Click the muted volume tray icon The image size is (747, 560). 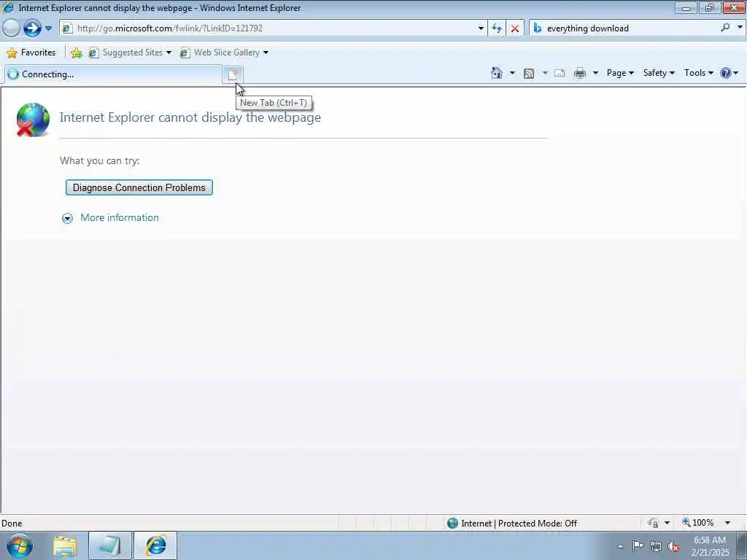click(673, 547)
